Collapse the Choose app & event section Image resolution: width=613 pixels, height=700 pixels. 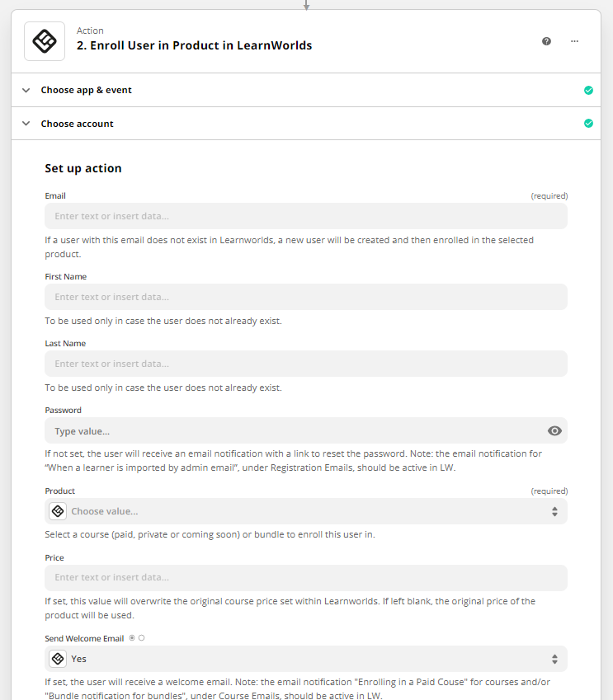[x=26, y=90]
